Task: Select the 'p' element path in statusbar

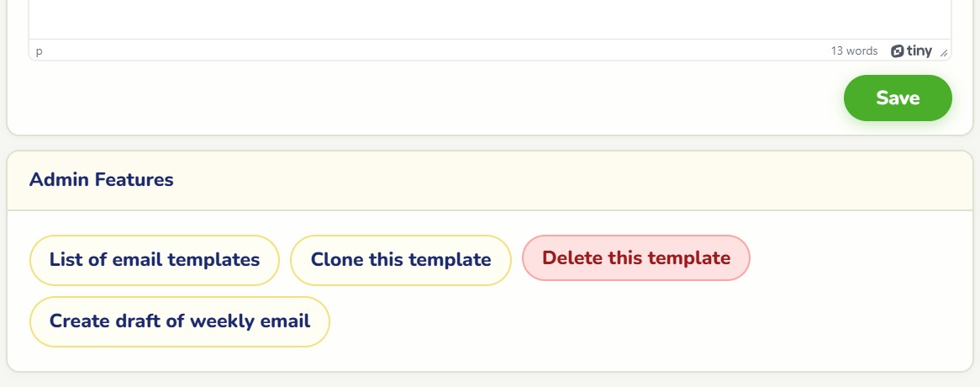Action: pos(40,51)
